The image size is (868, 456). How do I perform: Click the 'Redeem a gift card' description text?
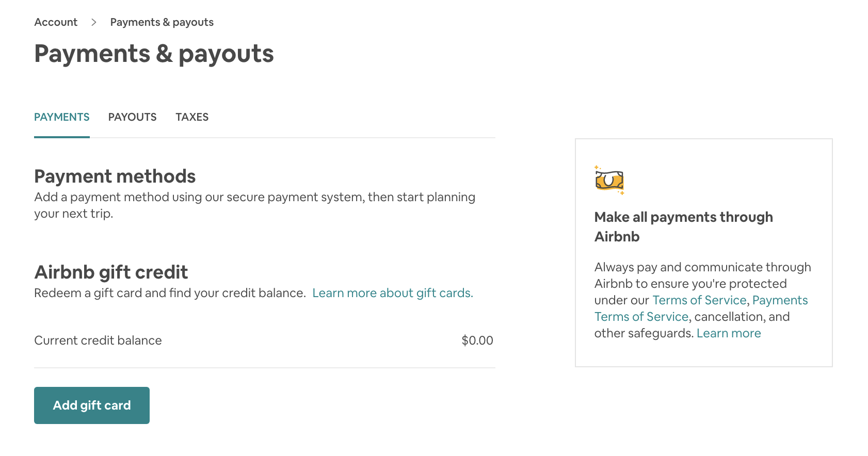tap(170, 293)
